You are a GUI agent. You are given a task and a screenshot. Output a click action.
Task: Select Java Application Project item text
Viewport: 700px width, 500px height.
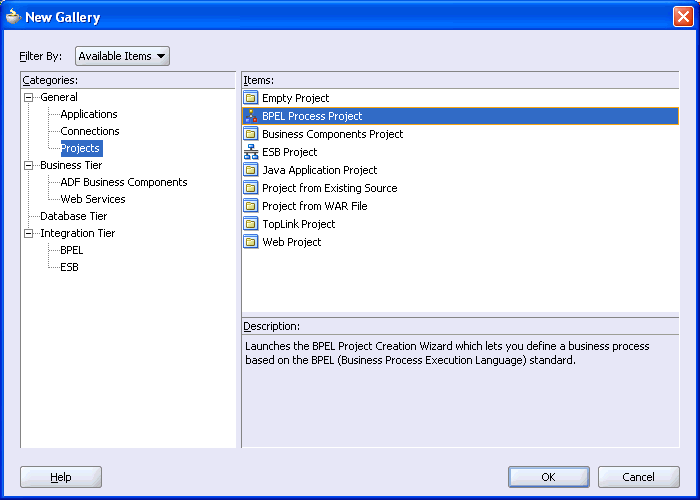pyautogui.click(x=320, y=170)
